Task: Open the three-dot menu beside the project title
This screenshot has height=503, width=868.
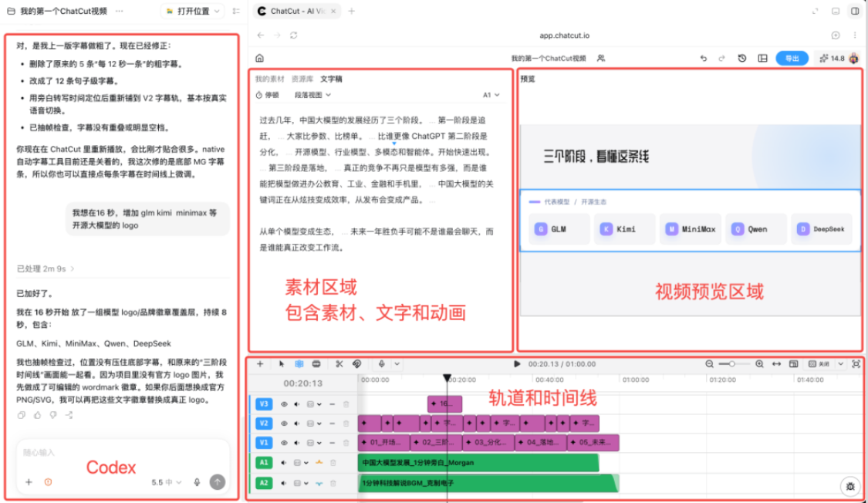Action: click(119, 11)
